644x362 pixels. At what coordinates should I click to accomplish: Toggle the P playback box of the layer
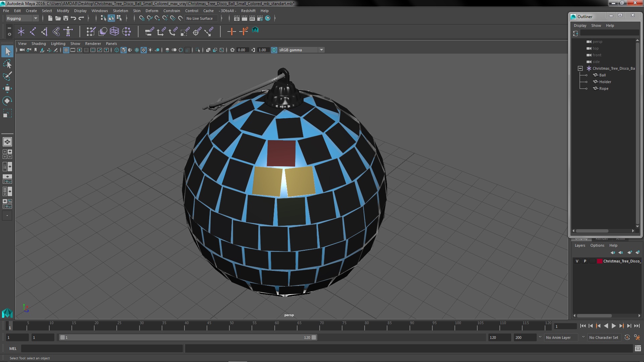click(585, 261)
